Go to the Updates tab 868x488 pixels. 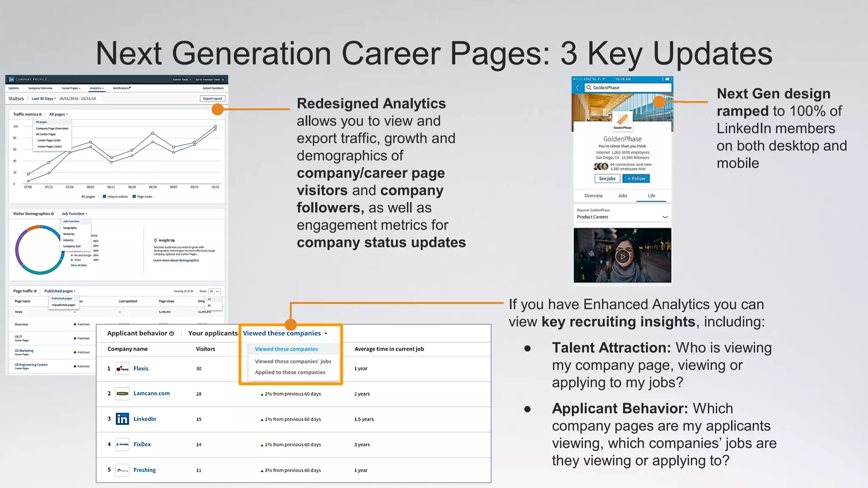(14, 88)
